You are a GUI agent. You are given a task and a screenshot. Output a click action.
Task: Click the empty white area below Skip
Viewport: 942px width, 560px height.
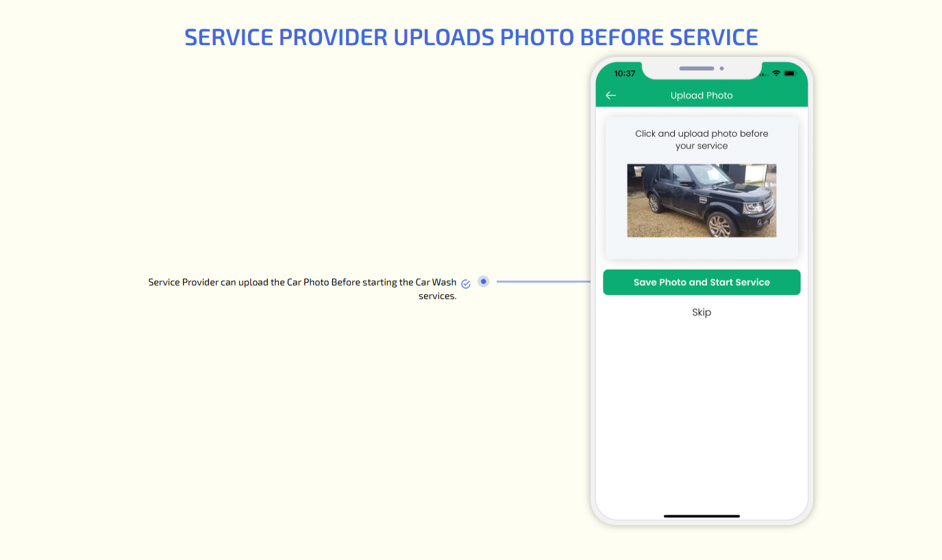(702, 411)
